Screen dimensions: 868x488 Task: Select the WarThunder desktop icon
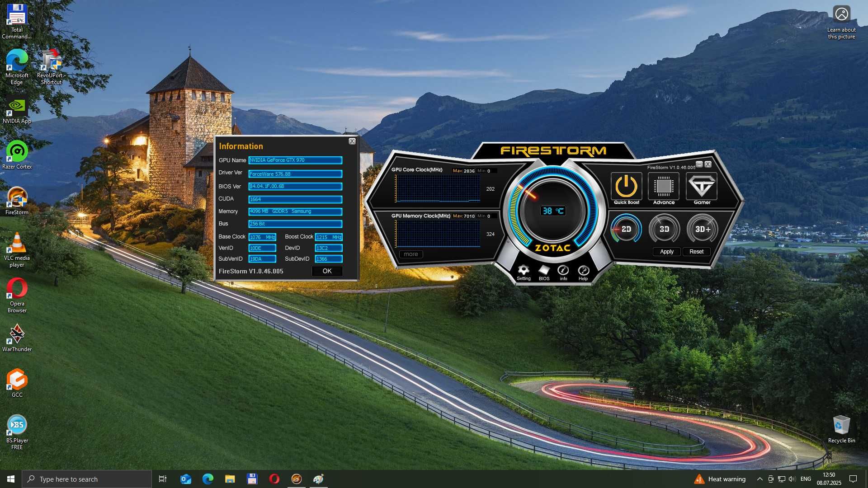tap(17, 338)
